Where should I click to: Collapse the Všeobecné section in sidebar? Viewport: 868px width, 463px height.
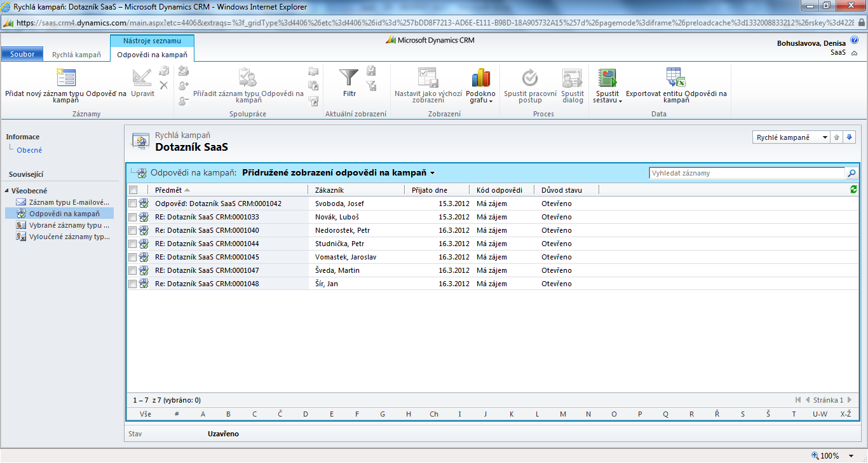(x=7, y=191)
